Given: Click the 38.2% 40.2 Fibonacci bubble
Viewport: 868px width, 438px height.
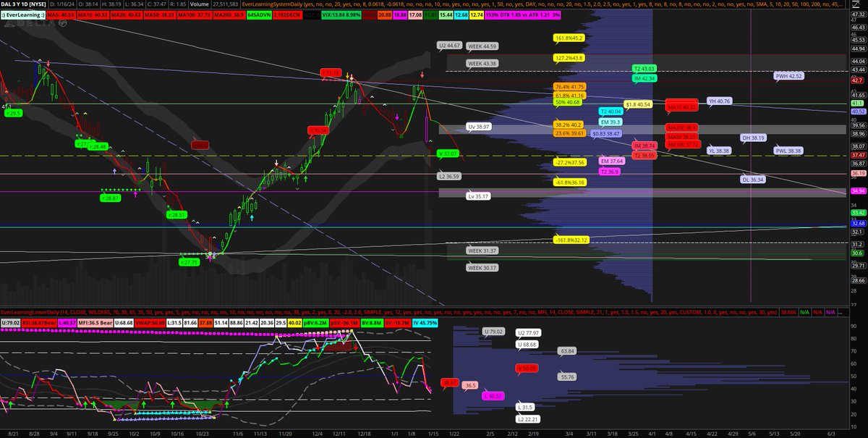Looking at the screenshot, I should [x=569, y=124].
